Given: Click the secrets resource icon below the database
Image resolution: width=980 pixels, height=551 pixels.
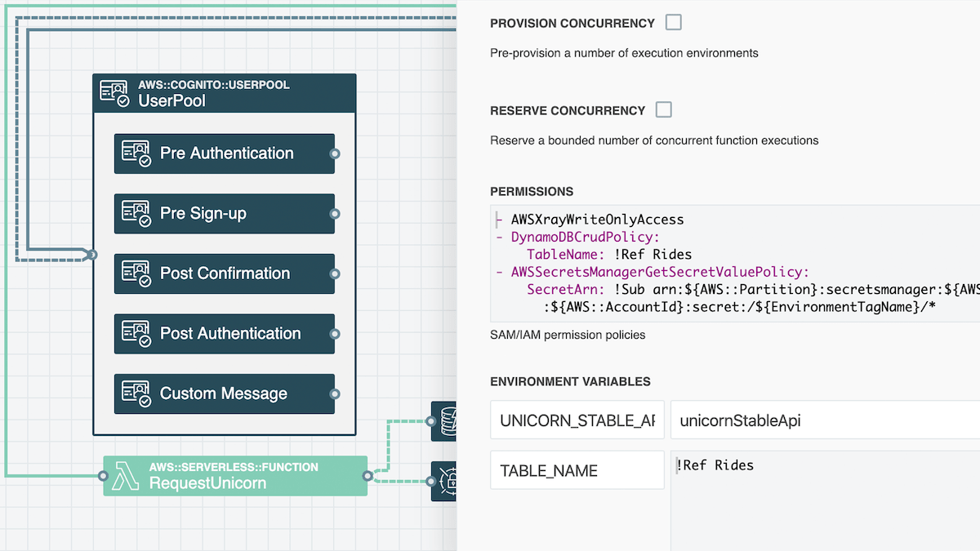Looking at the screenshot, I should pos(448,481).
